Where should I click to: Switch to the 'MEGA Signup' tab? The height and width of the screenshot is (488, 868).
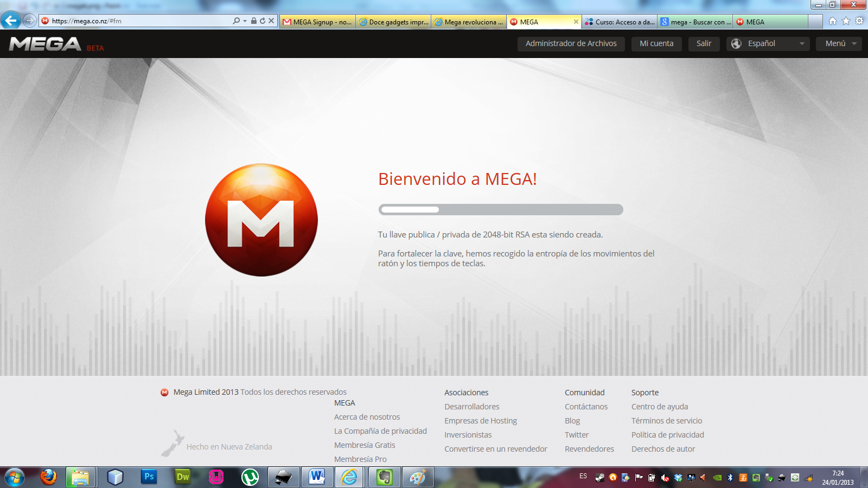pyautogui.click(x=317, y=22)
